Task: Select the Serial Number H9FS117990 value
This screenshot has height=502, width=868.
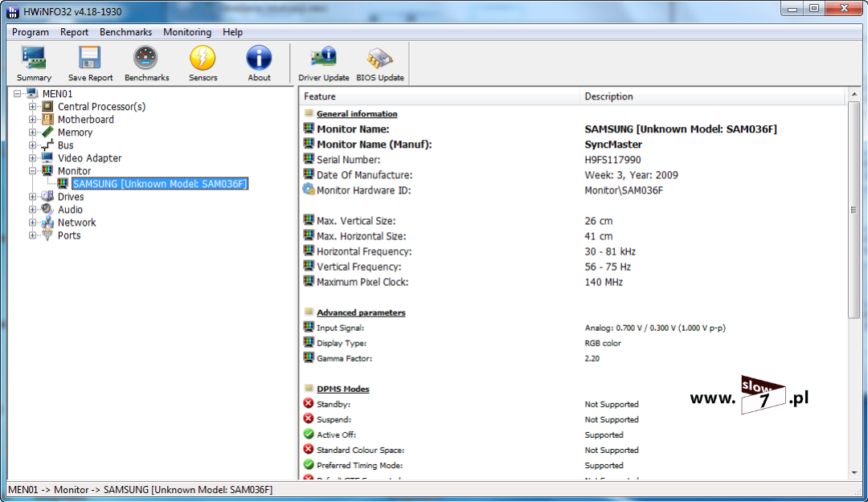Action: 612,159
